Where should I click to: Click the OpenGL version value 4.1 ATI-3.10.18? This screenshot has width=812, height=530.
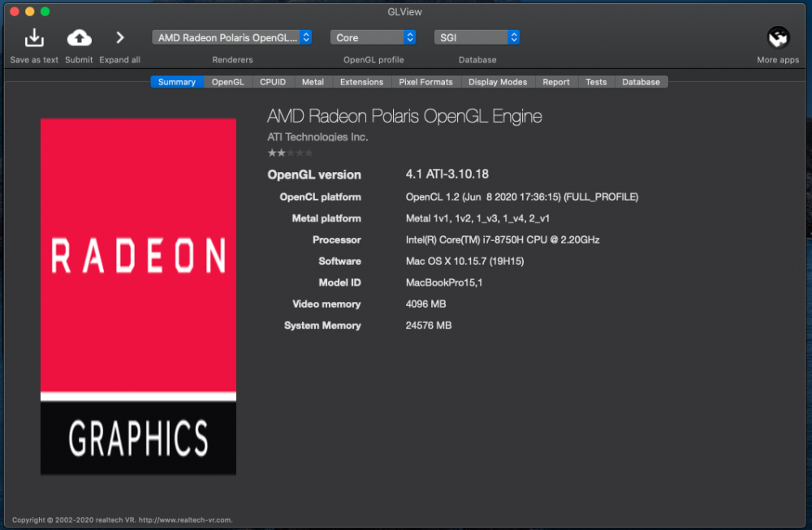447,174
